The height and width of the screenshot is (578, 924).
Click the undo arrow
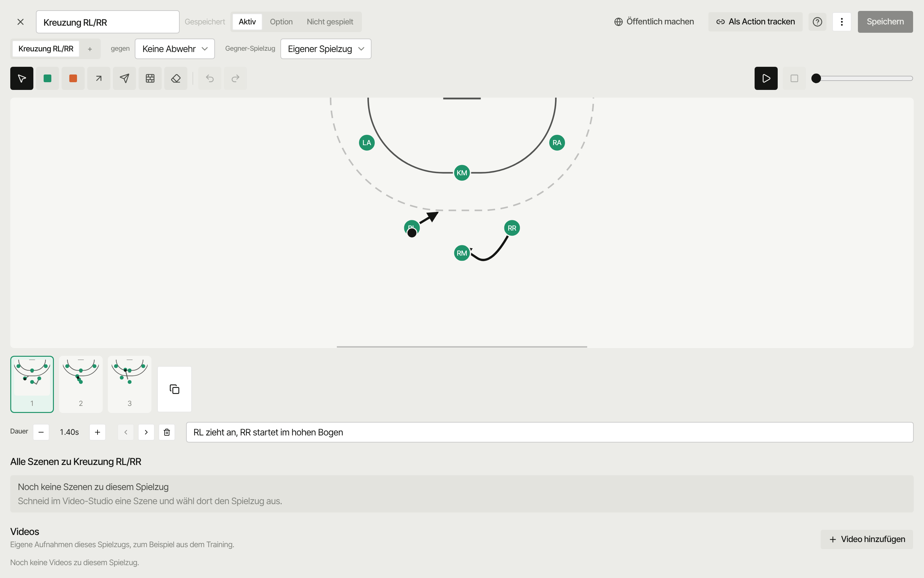(x=210, y=78)
